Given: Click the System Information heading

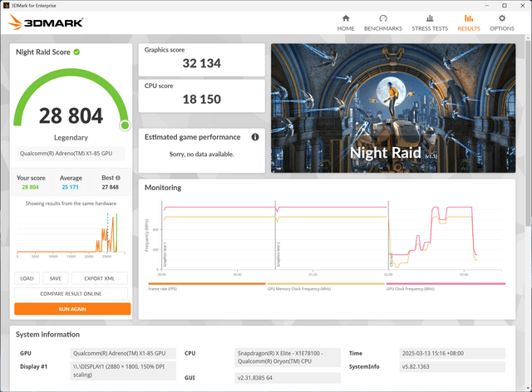Looking at the screenshot, I should pyautogui.click(x=48, y=335).
